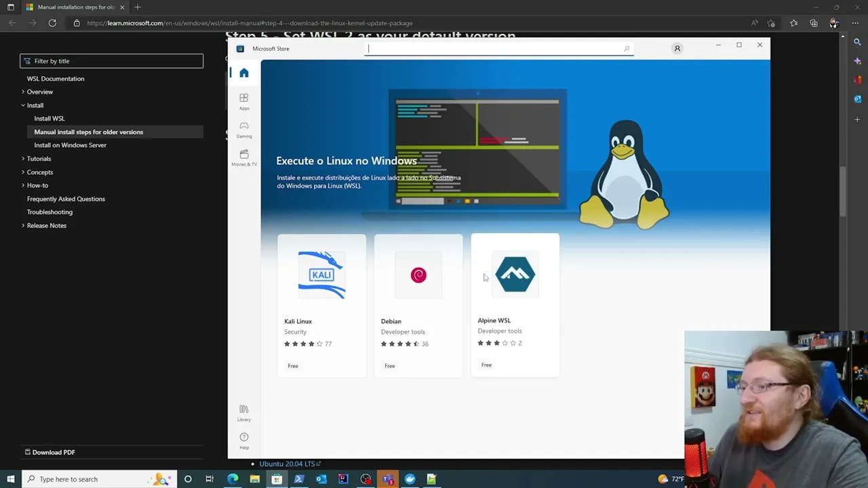Screen dimensions: 868x488
Task: Click the Edge page vertical scrollbar
Action: pos(843,193)
